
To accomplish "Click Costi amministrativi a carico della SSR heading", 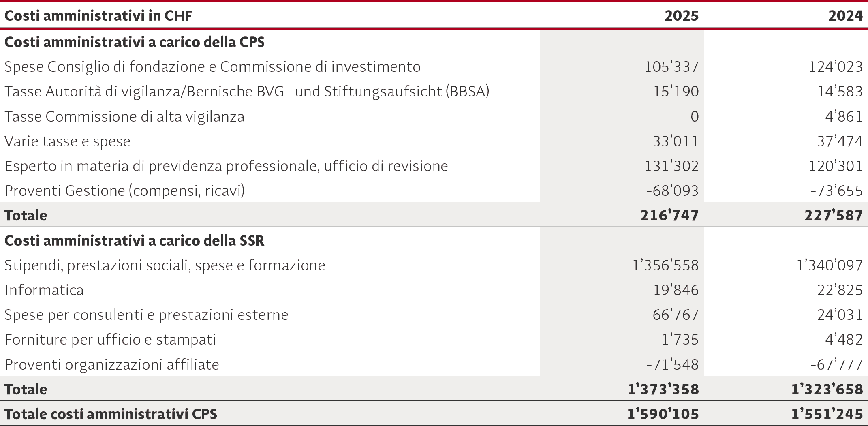I will click(x=134, y=241).
